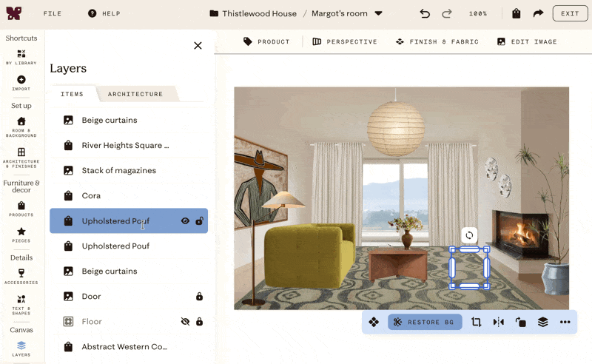Click the Exit button
The height and width of the screenshot is (364, 592).
570,13
